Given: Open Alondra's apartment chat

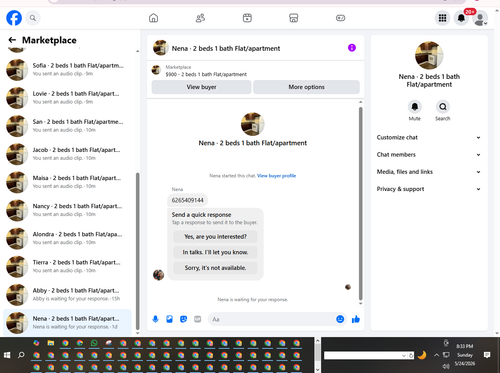Looking at the screenshot, I should (x=67, y=238).
